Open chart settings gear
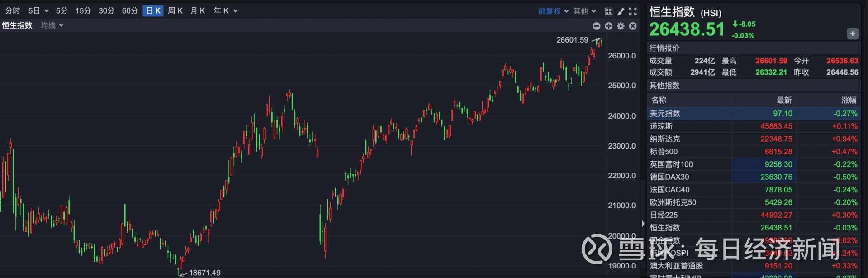 click(621, 26)
